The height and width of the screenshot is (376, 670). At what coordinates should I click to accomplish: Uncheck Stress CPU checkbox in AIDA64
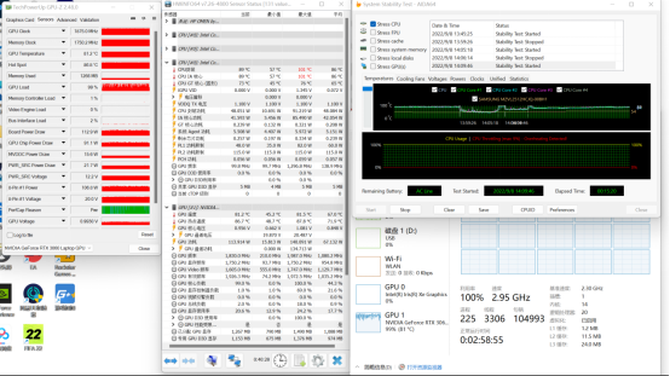[x=373, y=24]
